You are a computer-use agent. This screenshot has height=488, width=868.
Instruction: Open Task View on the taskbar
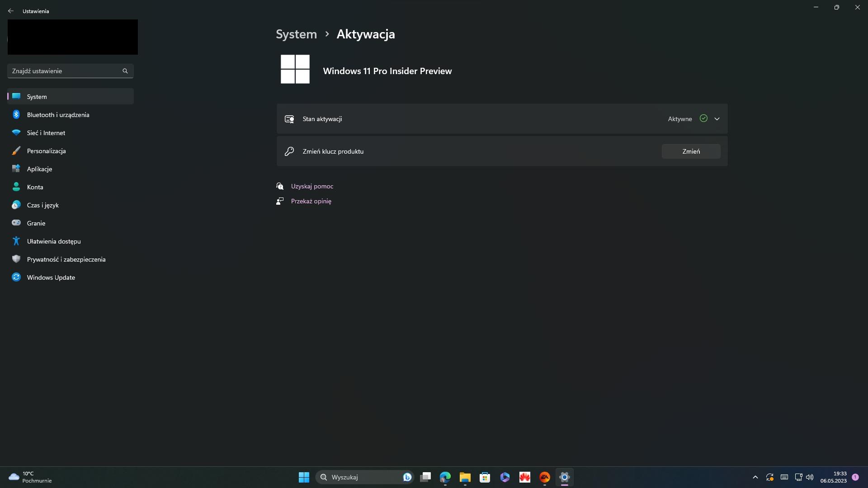click(425, 477)
